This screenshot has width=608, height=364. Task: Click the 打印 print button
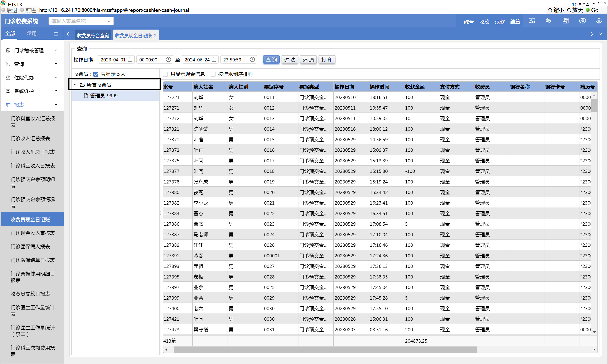point(327,60)
